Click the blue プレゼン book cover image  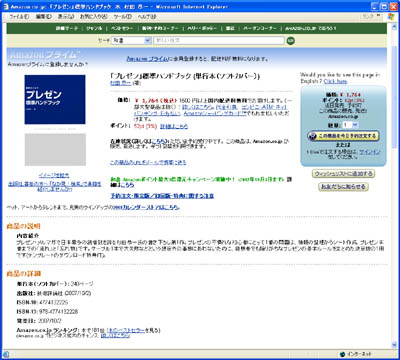(55, 99)
